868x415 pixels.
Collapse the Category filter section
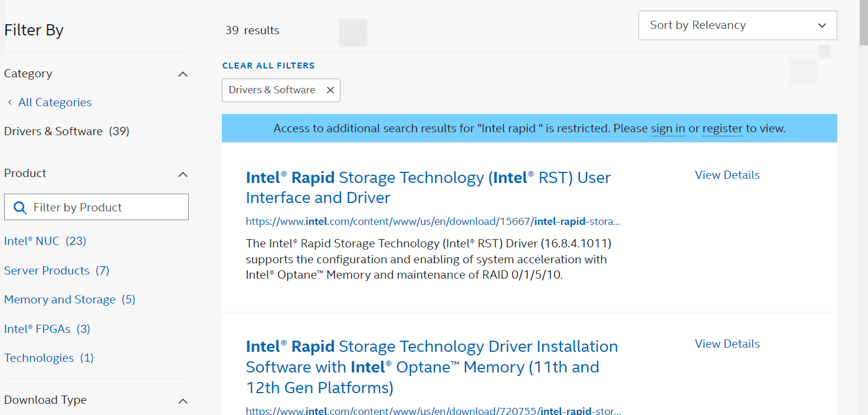[x=183, y=74]
